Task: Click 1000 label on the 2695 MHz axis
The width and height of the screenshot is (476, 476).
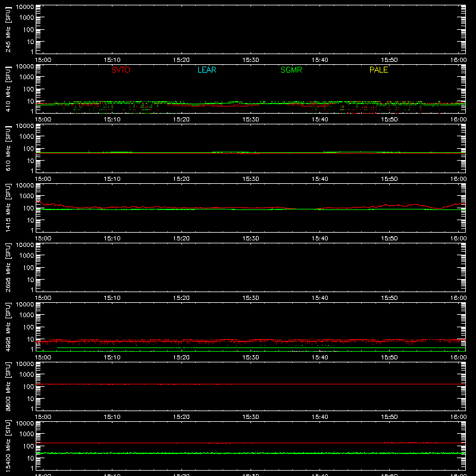Action: pyautogui.click(x=27, y=255)
